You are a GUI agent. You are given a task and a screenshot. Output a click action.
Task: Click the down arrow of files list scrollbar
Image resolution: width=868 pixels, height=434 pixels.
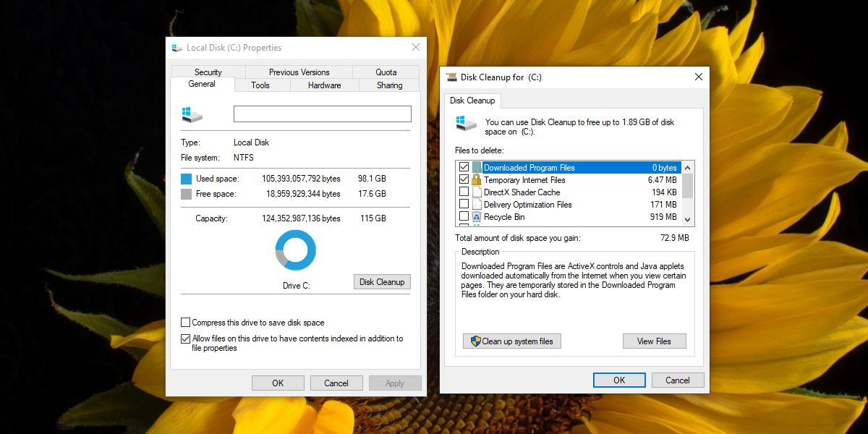[x=688, y=218]
